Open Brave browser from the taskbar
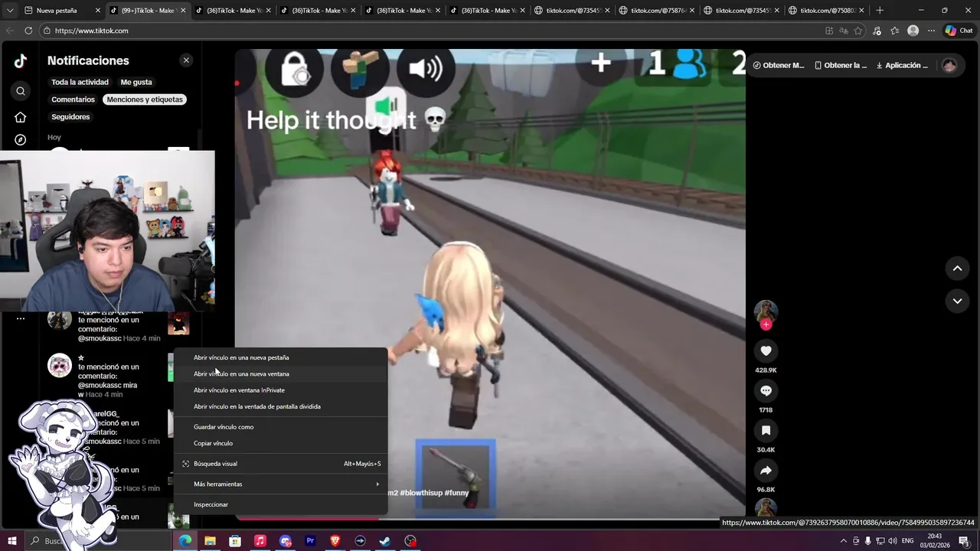 coord(335,541)
